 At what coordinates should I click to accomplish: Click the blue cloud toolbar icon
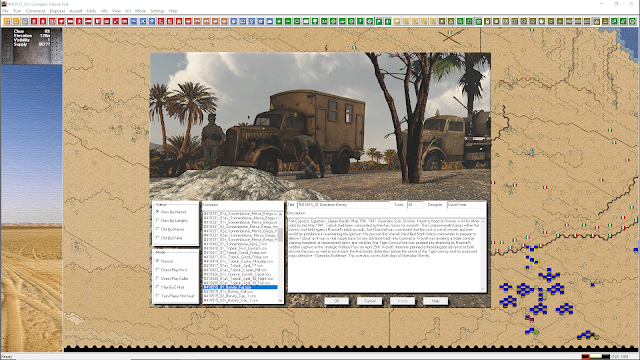(x=270, y=21)
